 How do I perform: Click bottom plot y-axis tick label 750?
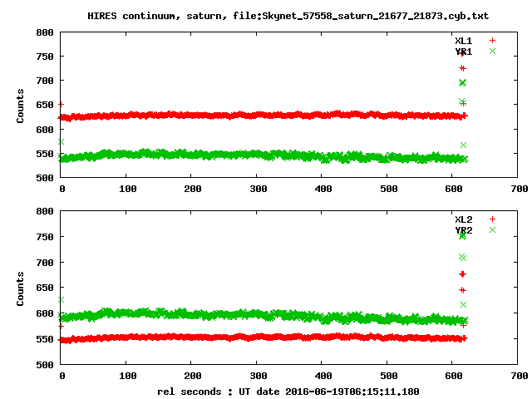coord(45,237)
